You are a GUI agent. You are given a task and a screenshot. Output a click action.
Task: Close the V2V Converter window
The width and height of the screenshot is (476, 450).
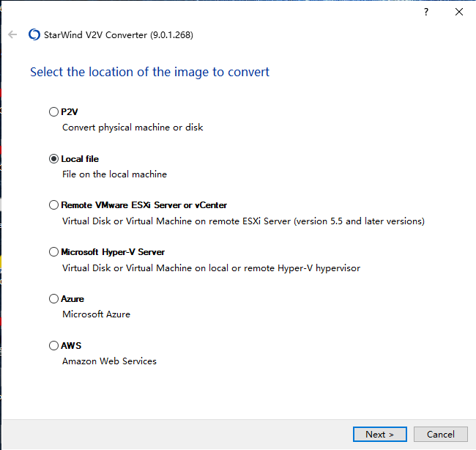click(459, 12)
